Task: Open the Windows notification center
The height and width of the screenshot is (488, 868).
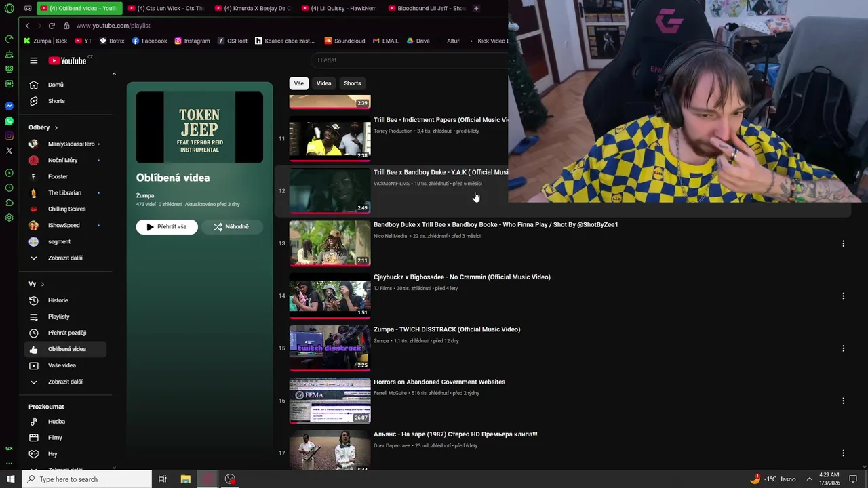Action: point(853,479)
